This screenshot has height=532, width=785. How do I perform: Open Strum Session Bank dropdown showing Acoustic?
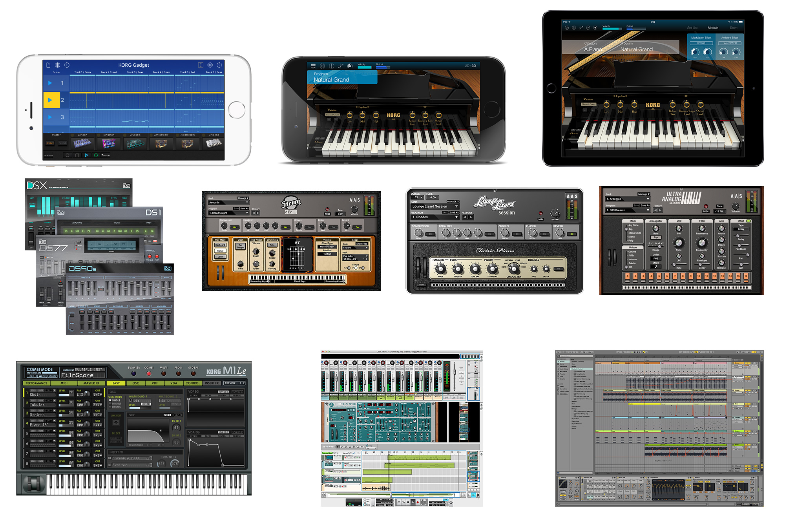point(228,203)
